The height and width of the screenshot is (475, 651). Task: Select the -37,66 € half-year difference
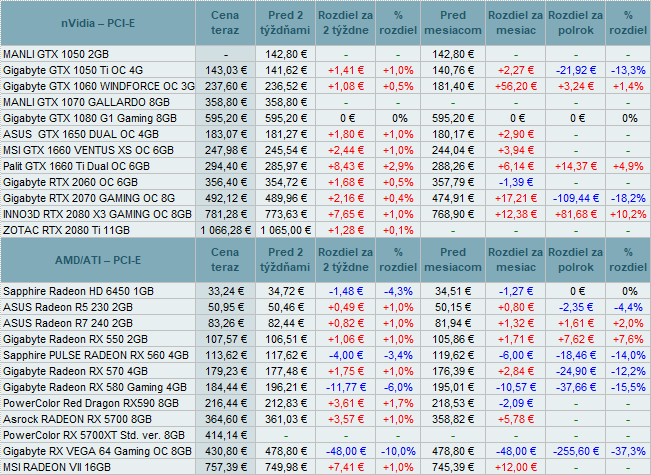(576, 387)
